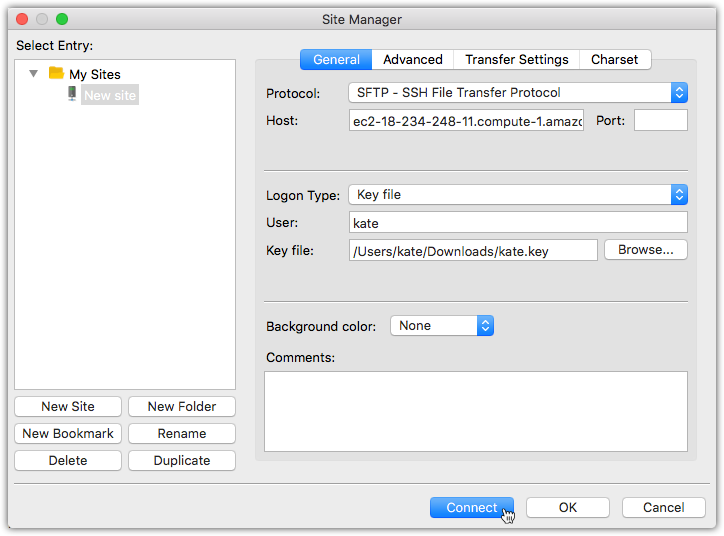This screenshot has height=536, width=724.
Task: Click the New site server icon
Action: point(72,94)
